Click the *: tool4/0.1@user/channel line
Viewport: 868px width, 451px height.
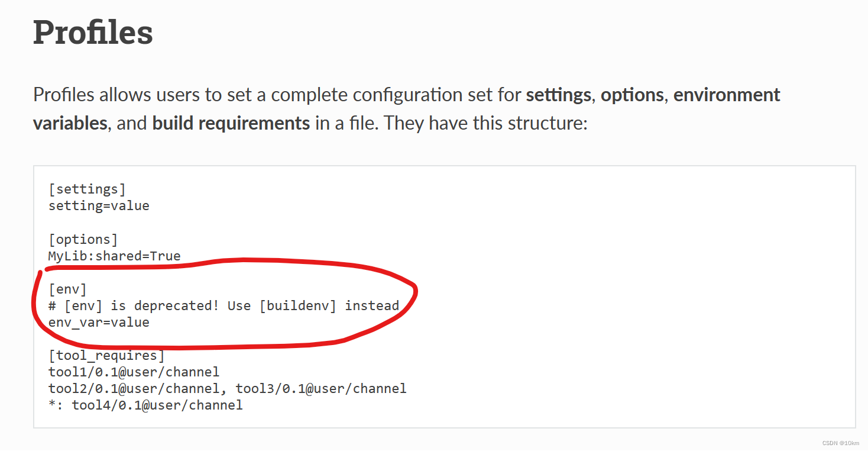click(x=145, y=405)
